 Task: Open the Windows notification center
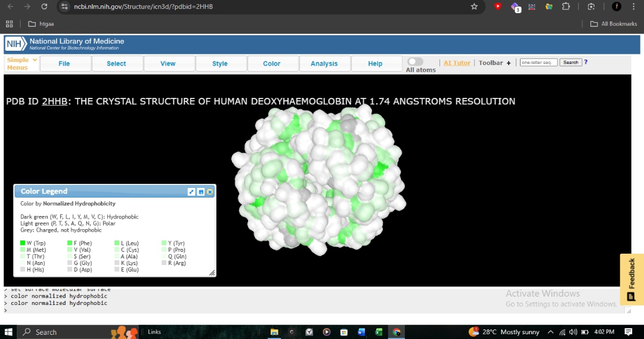pyautogui.click(x=628, y=332)
